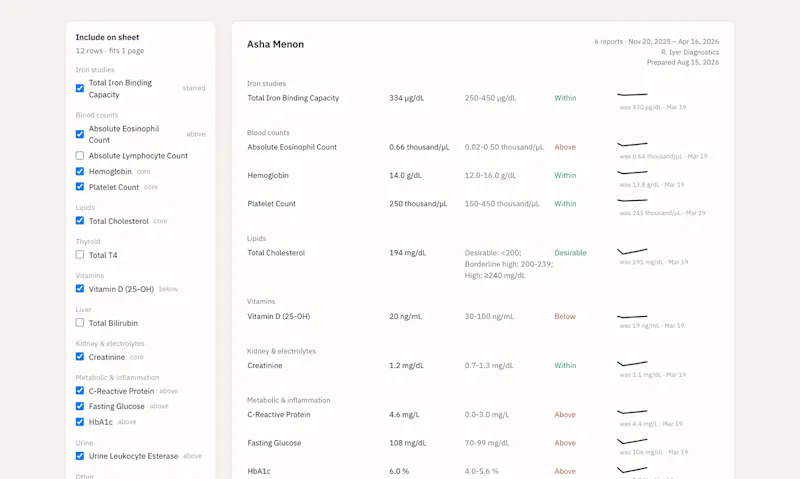The height and width of the screenshot is (479, 800).
Task: Toggle Total Cholesterol checkbox
Action: pos(80,221)
